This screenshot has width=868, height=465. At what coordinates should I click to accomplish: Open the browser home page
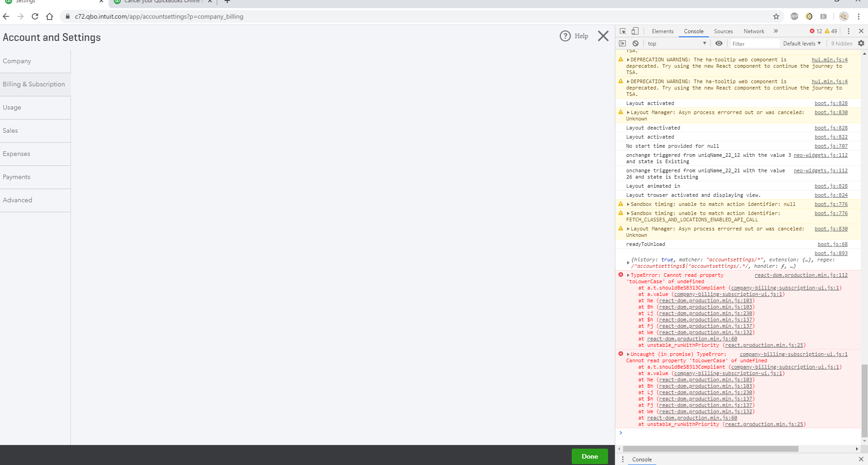click(50, 16)
